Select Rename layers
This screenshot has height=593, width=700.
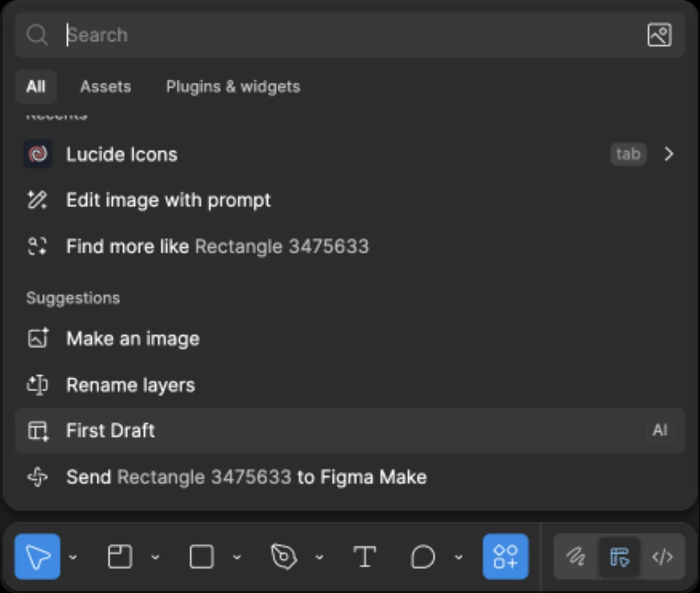(x=350, y=385)
